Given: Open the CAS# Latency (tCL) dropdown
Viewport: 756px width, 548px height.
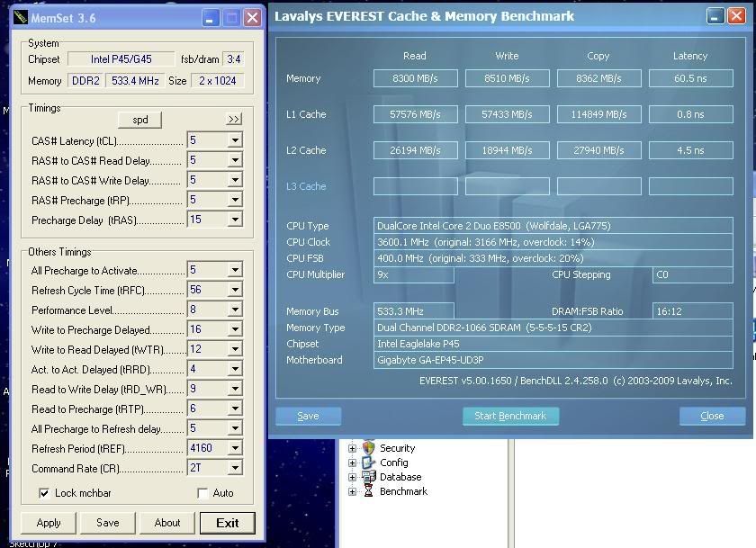Looking at the screenshot, I should 235,140.
